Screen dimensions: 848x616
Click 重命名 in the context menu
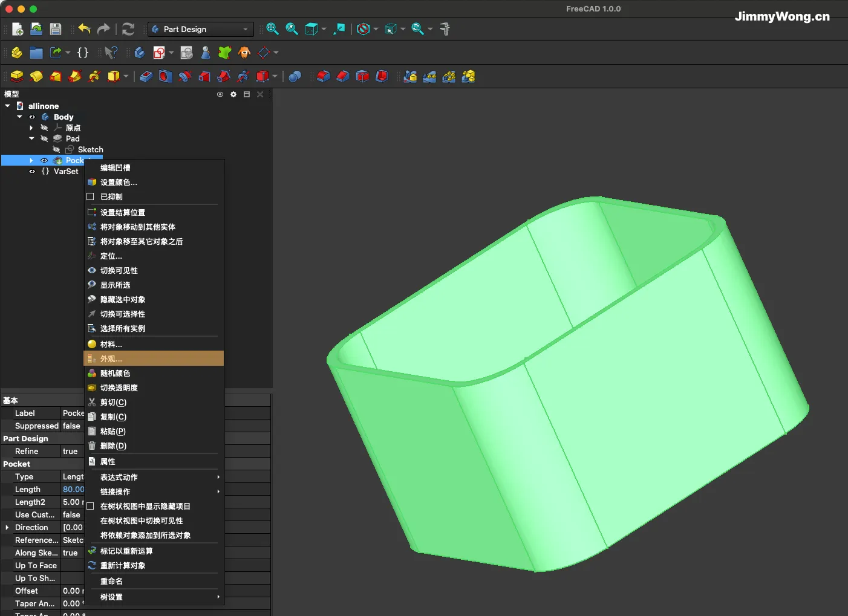[111, 581]
